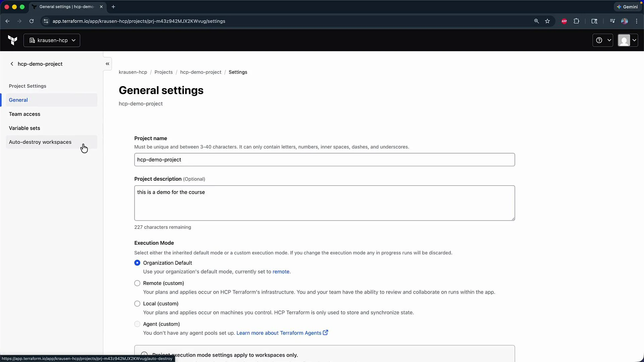Select General in Project Settings sidebar
Viewport: 644px width, 362px height.
click(51, 100)
